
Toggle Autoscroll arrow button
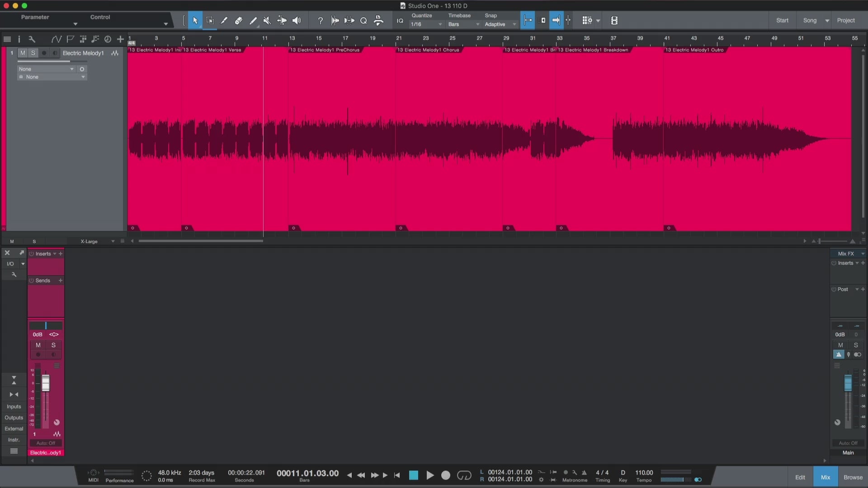pos(556,20)
